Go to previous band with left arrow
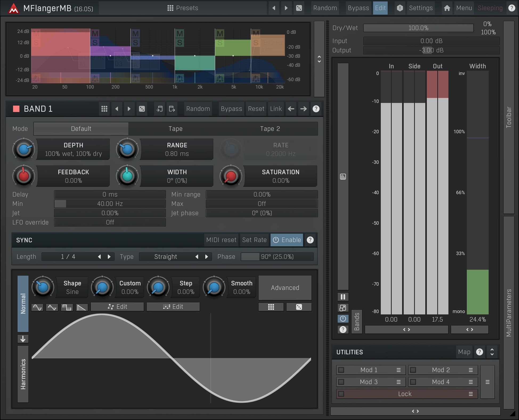This screenshot has width=519, height=420. (291, 109)
